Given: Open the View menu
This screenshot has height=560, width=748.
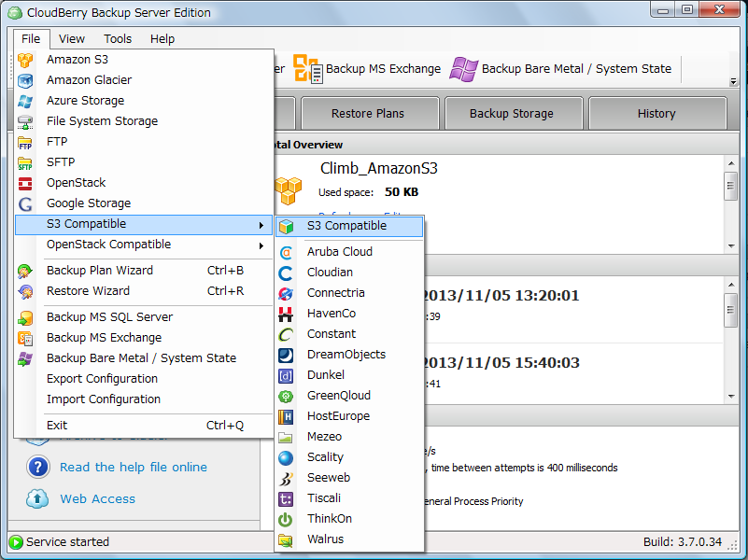Looking at the screenshot, I should (x=72, y=38).
